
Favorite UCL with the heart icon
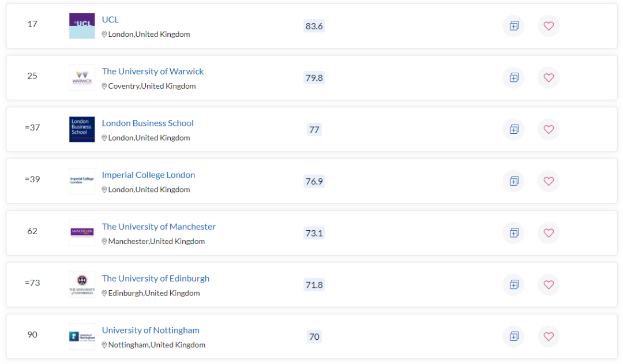[549, 26]
